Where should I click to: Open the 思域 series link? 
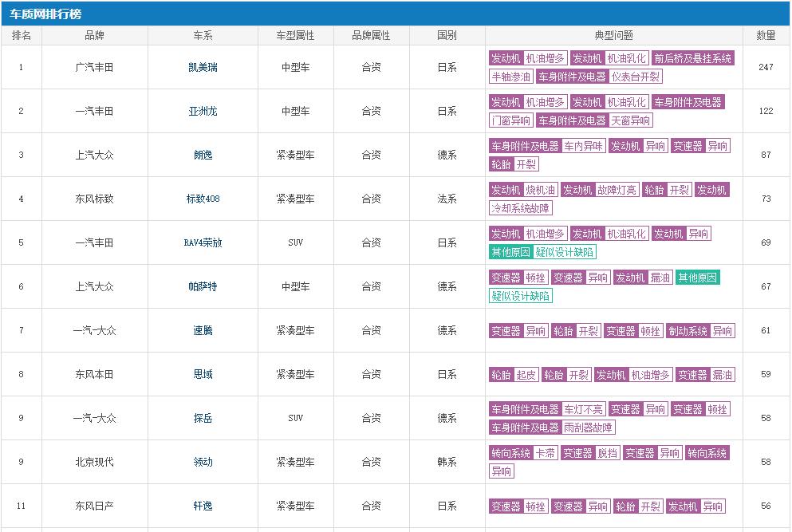tap(203, 375)
